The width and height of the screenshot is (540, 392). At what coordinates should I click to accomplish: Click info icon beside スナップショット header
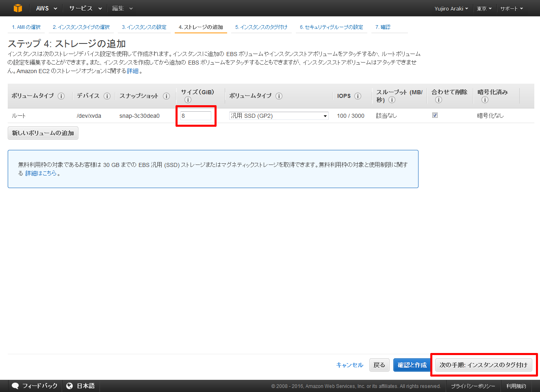click(166, 96)
